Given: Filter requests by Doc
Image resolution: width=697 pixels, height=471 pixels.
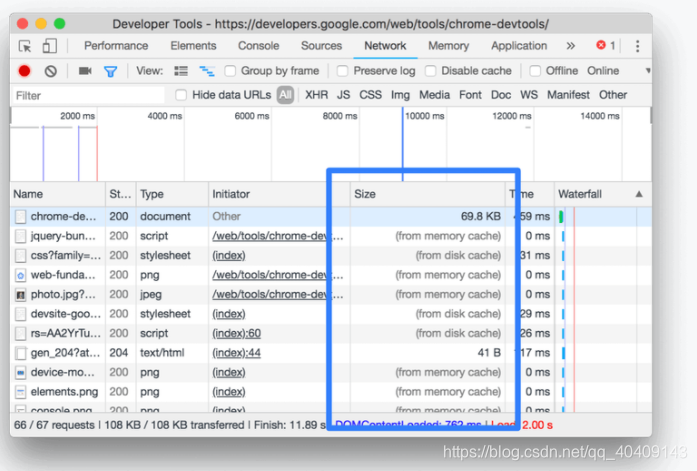Looking at the screenshot, I should click(x=501, y=95).
